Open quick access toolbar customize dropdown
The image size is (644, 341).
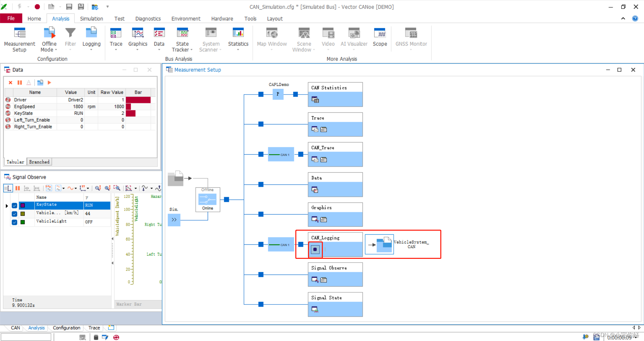(x=107, y=7)
